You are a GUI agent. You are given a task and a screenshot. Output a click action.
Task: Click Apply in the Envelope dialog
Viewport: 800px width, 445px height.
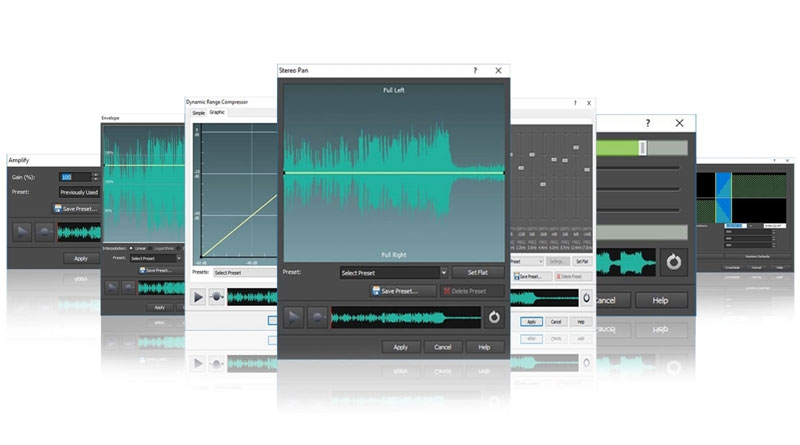point(160,307)
